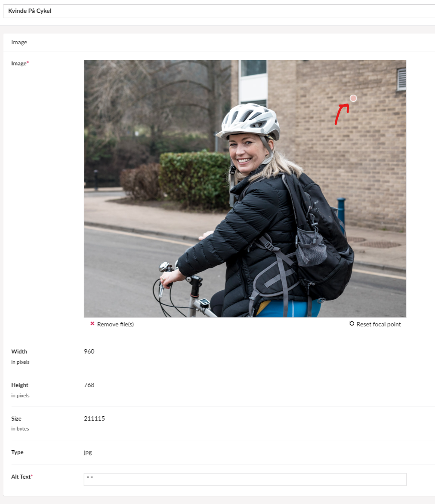Click the blue bollard in the image
This screenshot has width=435, height=504.
(341, 212)
